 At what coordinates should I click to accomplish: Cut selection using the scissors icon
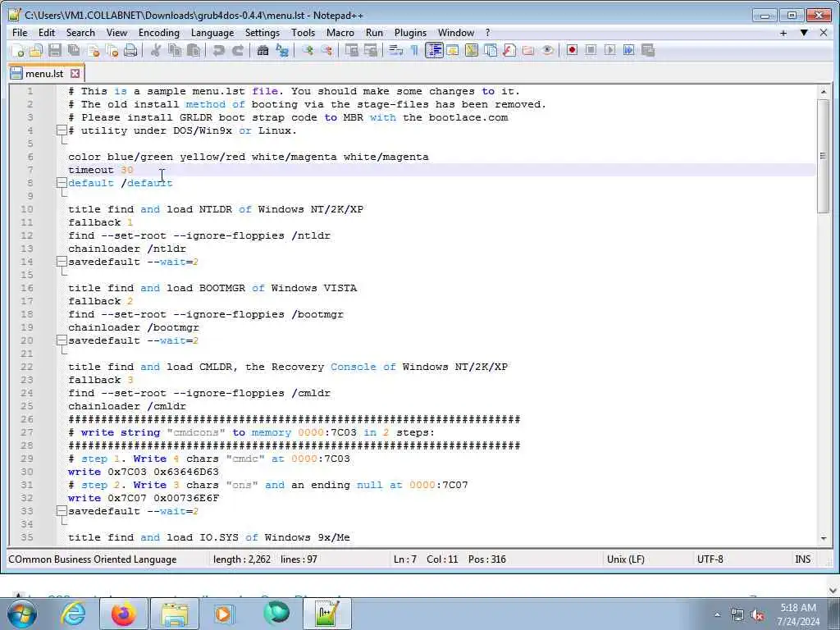click(156, 50)
